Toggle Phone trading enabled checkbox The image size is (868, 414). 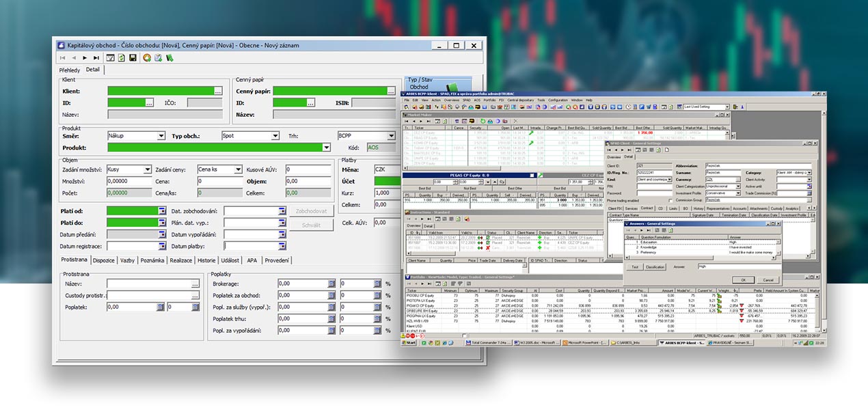point(670,200)
